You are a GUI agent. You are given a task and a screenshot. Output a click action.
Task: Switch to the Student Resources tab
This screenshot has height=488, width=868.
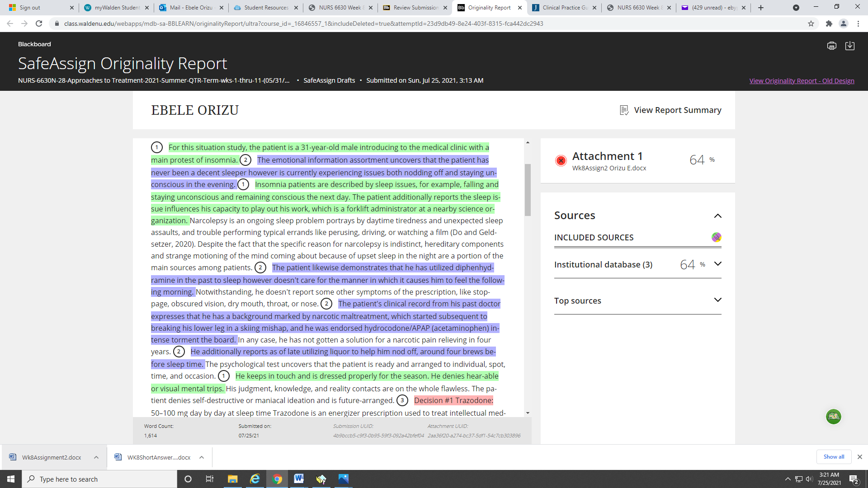pos(266,8)
